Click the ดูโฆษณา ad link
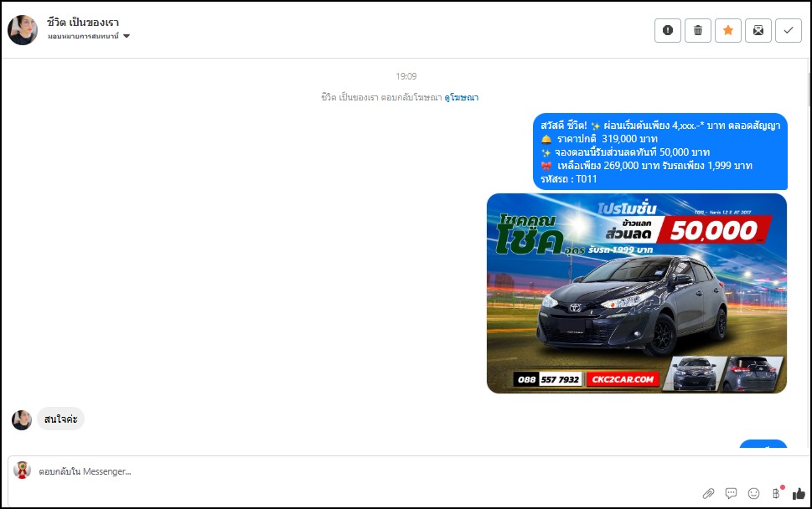The image size is (812, 509). pyautogui.click(x=461, y=97)
